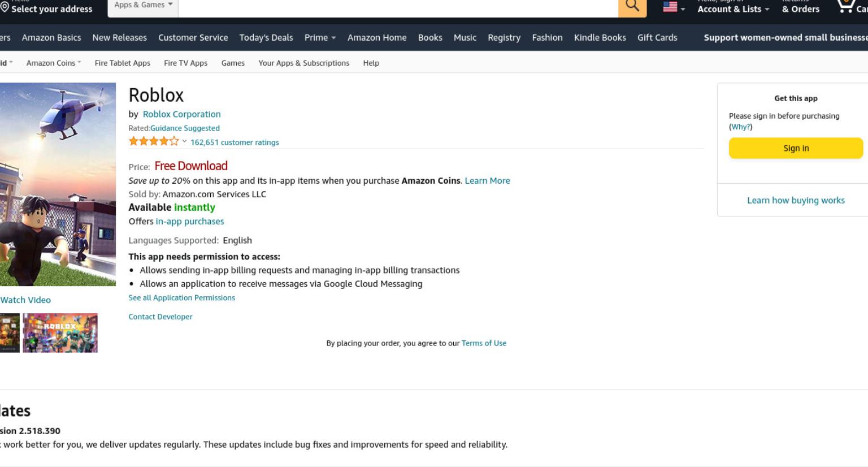
Task: Open the in-app purchases link
Action: click(x=190, y=222)
